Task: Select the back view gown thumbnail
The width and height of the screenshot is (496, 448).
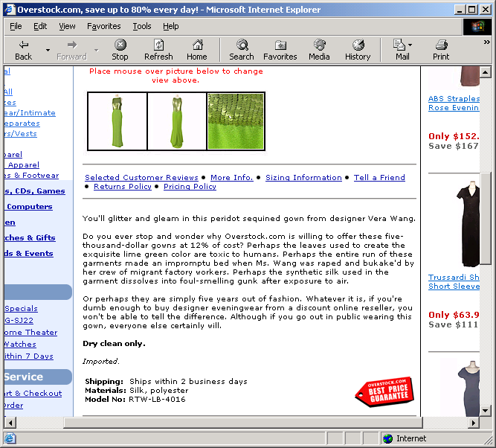Action: coord(177,121)
